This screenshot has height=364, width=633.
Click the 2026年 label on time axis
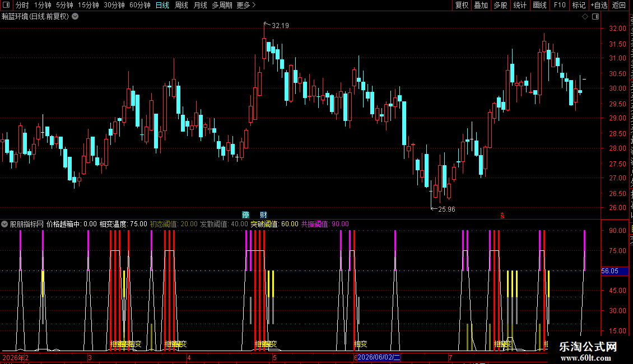(x=13, y=357)
